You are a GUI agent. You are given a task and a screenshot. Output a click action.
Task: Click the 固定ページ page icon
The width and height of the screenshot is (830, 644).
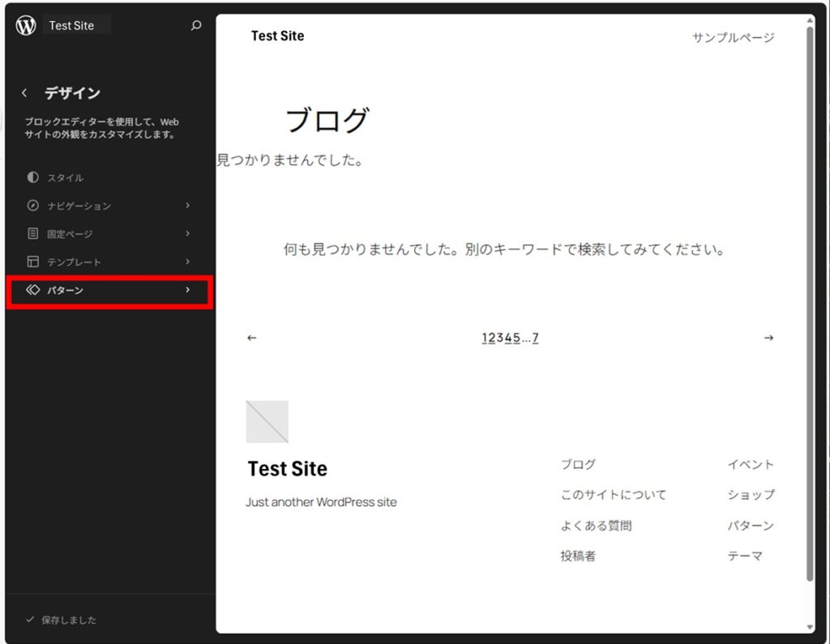pyautogui.click(x=32, y=234)
